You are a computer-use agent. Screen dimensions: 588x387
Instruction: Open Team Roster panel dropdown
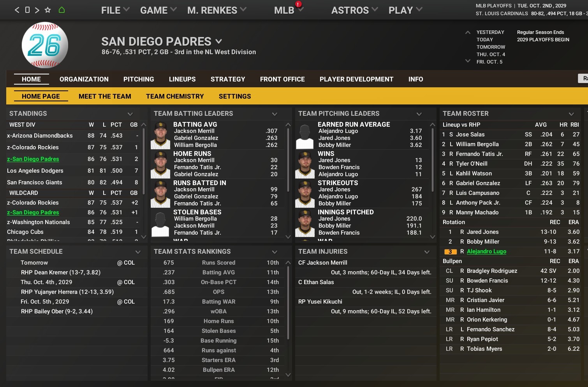tap(571, 114)
